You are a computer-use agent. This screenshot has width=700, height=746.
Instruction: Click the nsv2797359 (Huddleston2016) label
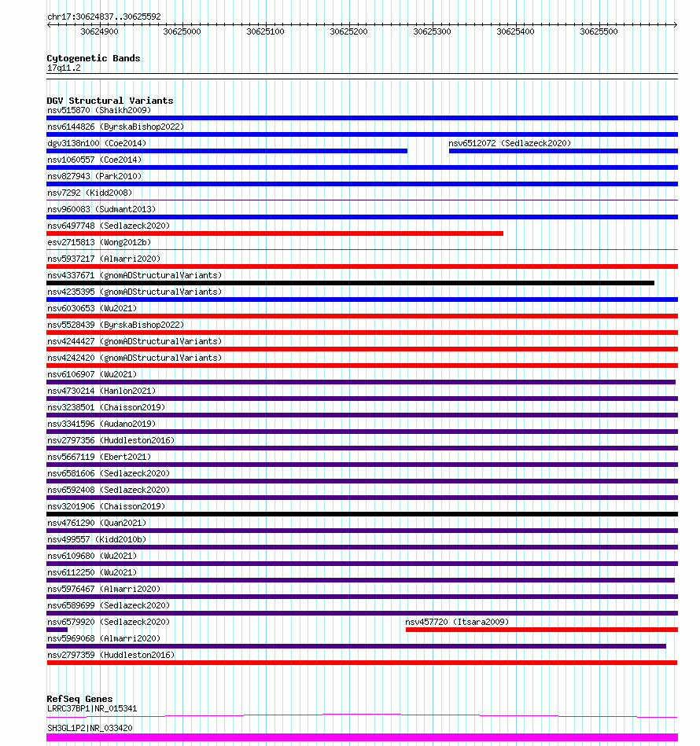[x=111, y=655]
